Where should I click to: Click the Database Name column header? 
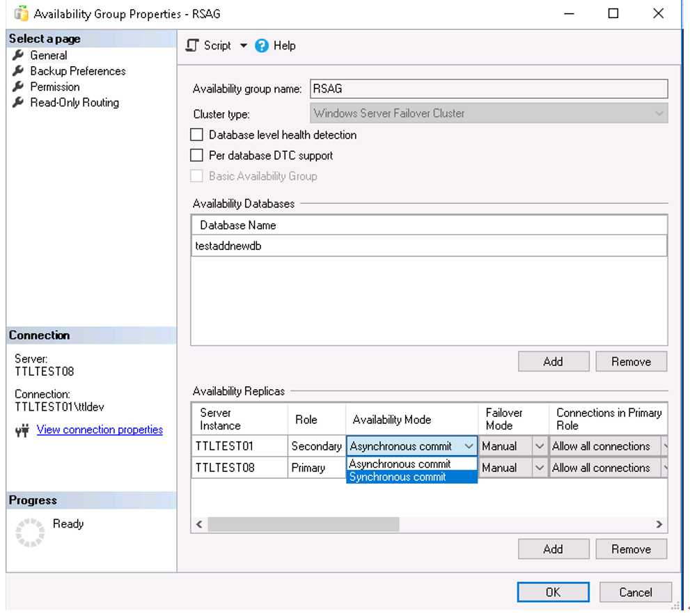click(429, 225)
